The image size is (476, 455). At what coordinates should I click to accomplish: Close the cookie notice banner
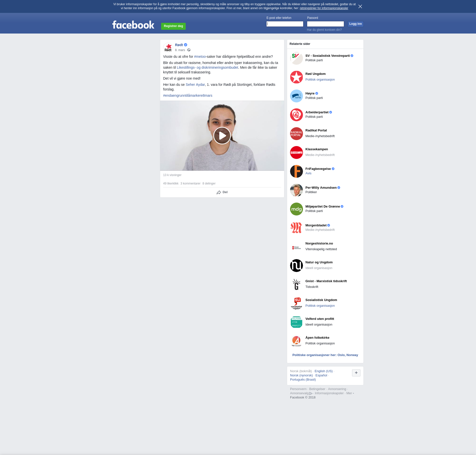(x=360, y=6)
